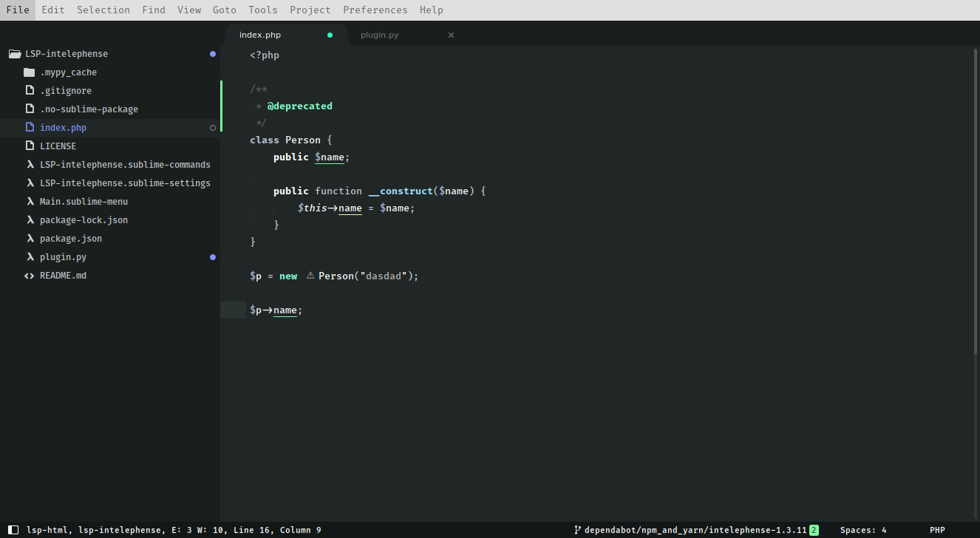Open the Project menu

(310, 10)
